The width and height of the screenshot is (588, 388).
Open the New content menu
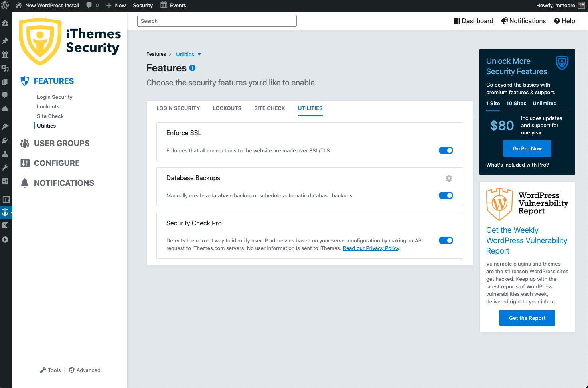(116, 5)
